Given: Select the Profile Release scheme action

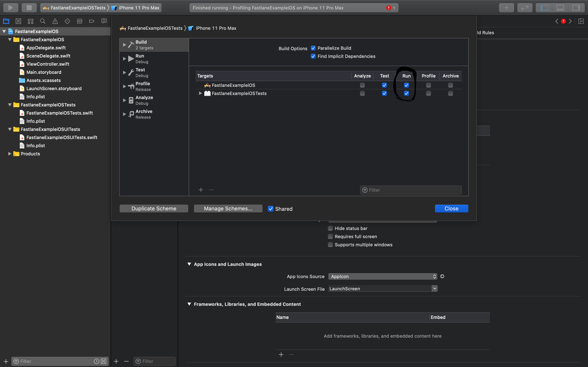Looking at the screenshot, I should click(143, 86).
